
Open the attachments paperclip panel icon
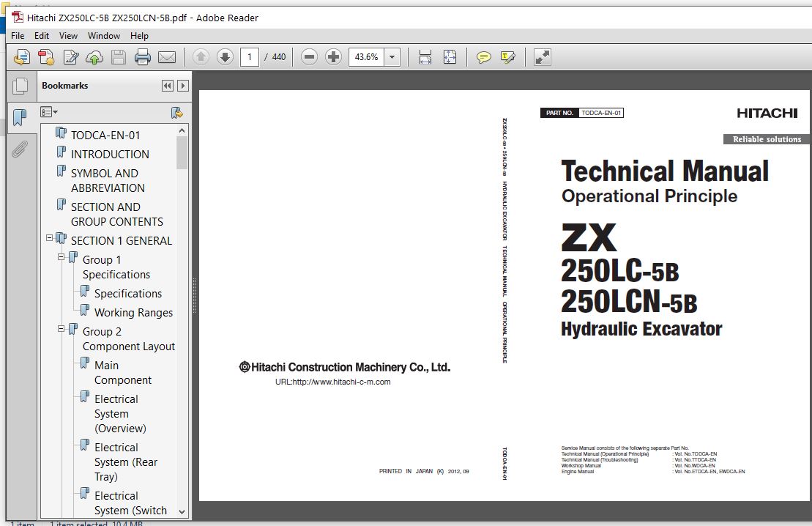(x=20, y=149)
